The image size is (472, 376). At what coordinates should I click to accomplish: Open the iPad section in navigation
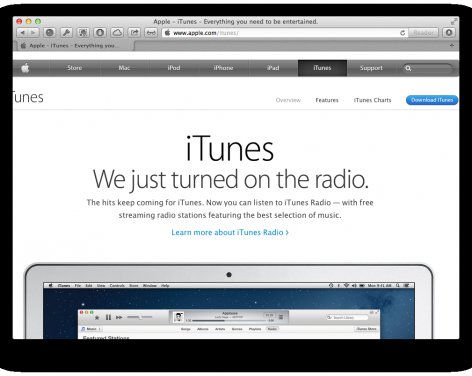(x=273, y=68)
